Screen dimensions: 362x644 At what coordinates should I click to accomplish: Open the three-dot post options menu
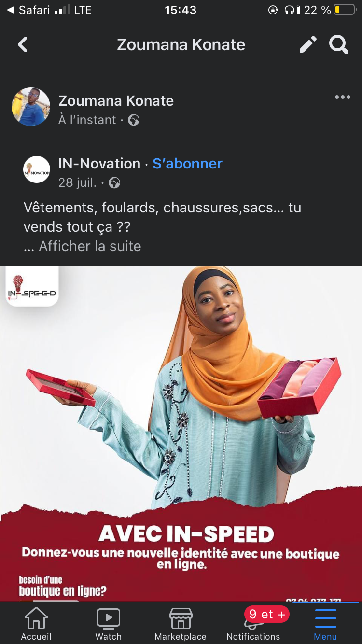click(x=343, y=97)
